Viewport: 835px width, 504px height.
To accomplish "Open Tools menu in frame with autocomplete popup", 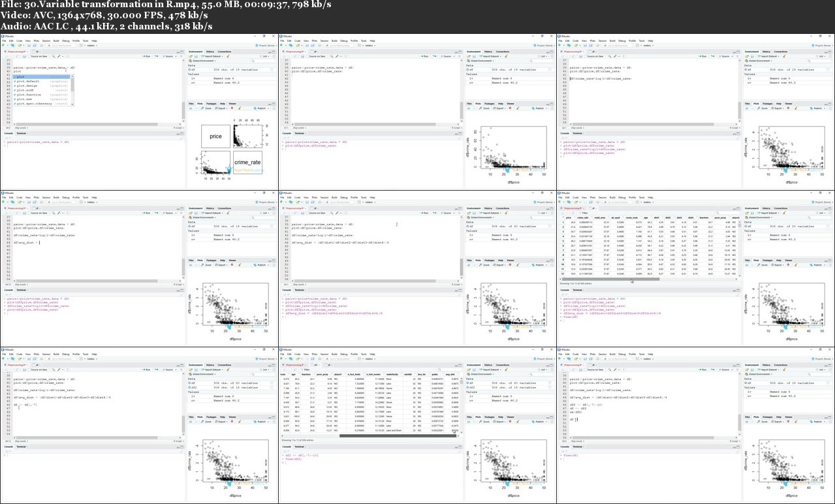I will [x=86, y=40].
